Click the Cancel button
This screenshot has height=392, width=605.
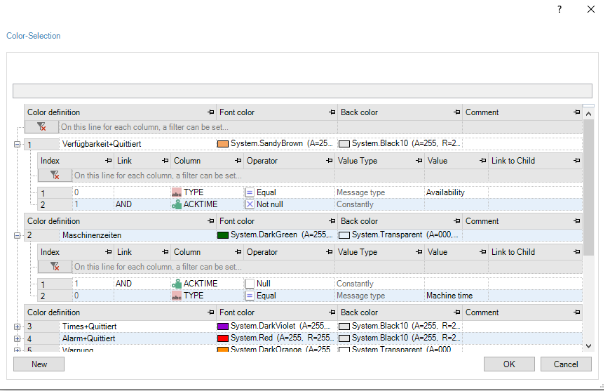click(x=566, y=364)
